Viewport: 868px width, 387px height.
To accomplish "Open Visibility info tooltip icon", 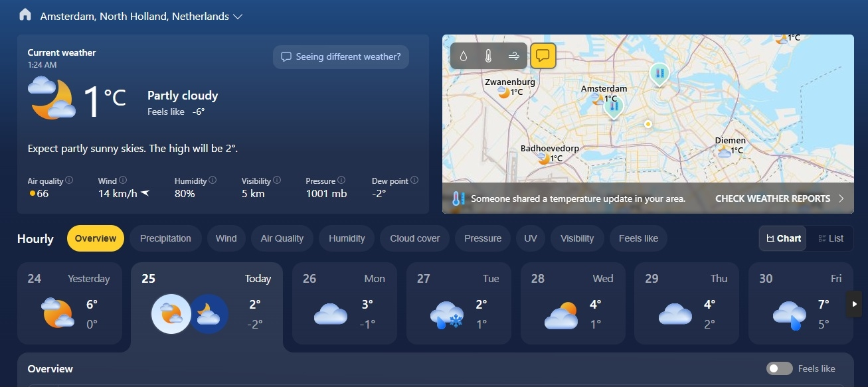I will pyautogui.click(x=277, y=180).
